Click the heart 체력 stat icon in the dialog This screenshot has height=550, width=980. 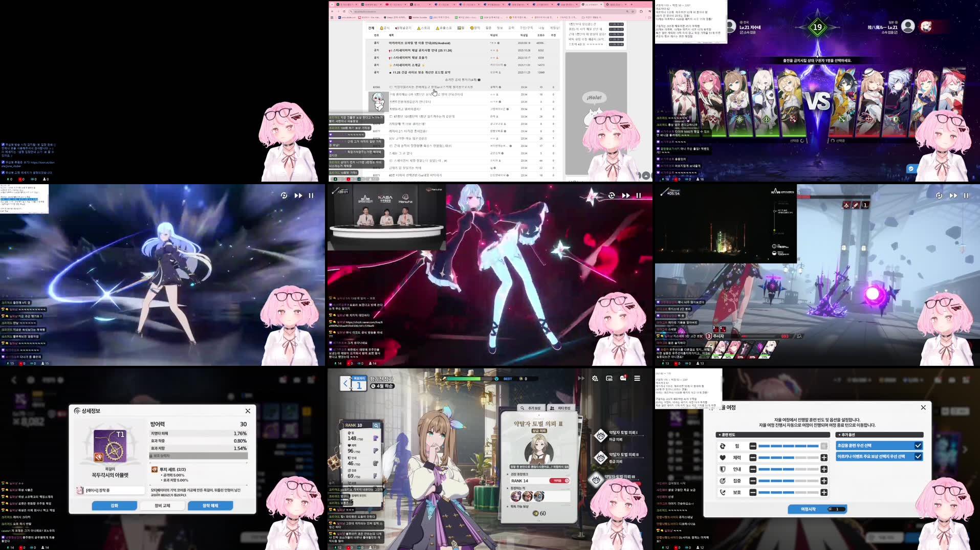coord(723,457)
